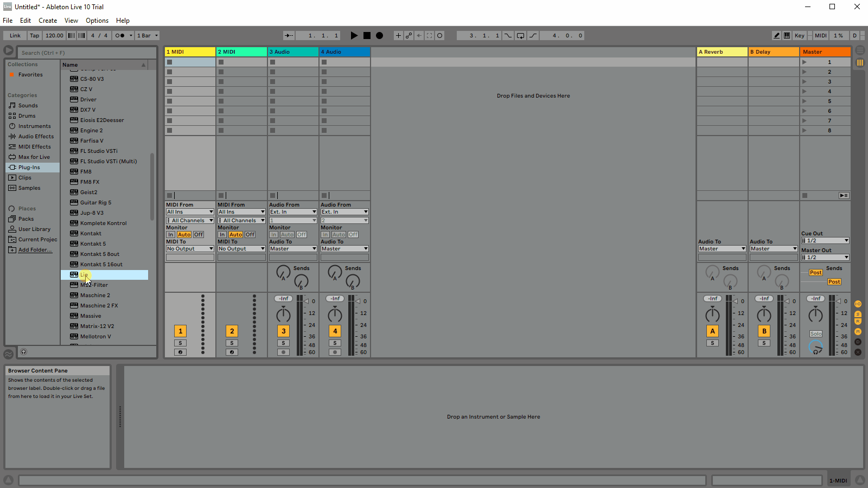Click the Follow playback icon
Screen dimensions: 868x488
pyautogui.click(x=289, y=36)
